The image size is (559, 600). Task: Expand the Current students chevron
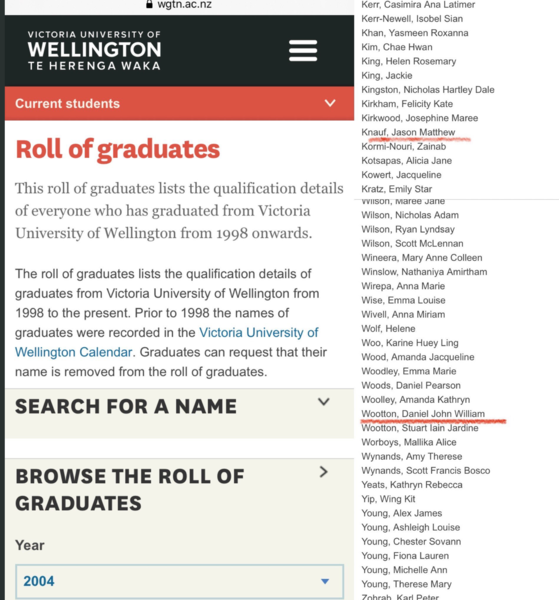click(x=330, y=103)
